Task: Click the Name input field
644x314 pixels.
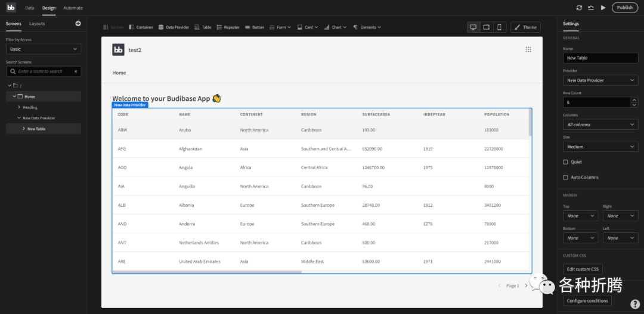Action: pyautogui.click(x=600, y=58)
